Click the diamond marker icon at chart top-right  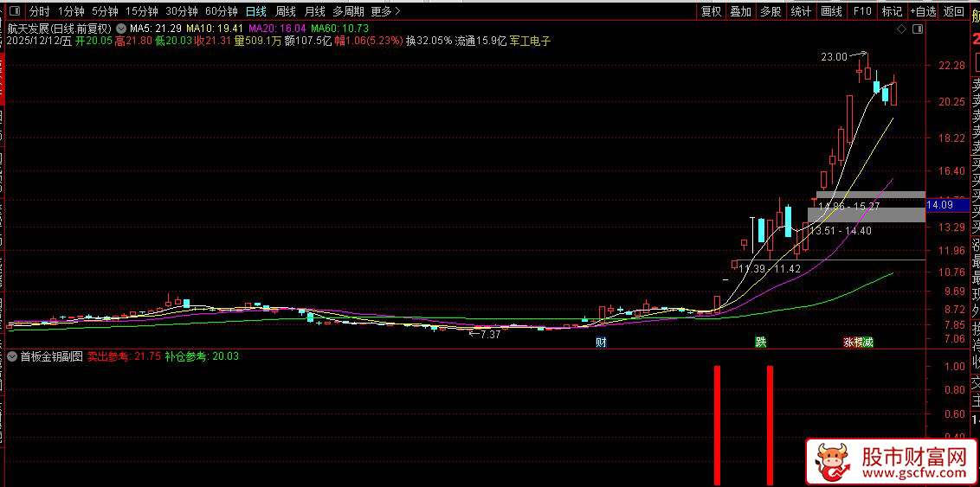[x=901, y=29]
